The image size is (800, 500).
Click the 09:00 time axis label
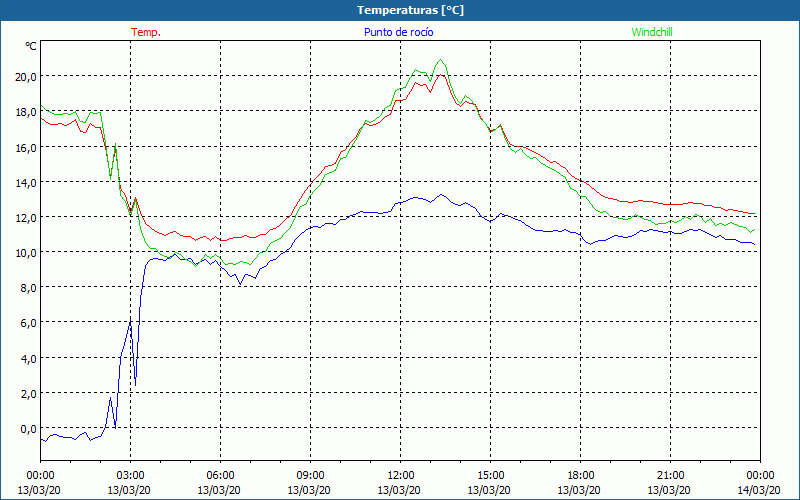click(310, 476)
